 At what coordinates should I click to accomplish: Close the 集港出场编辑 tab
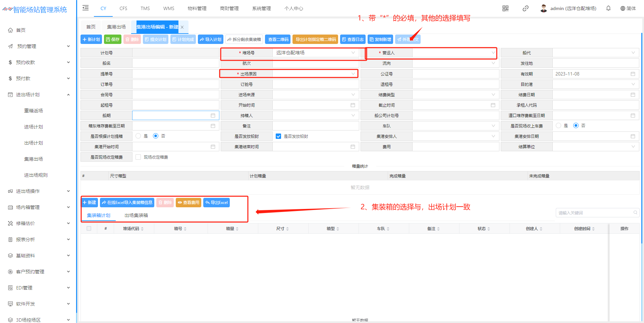(182, 27)
